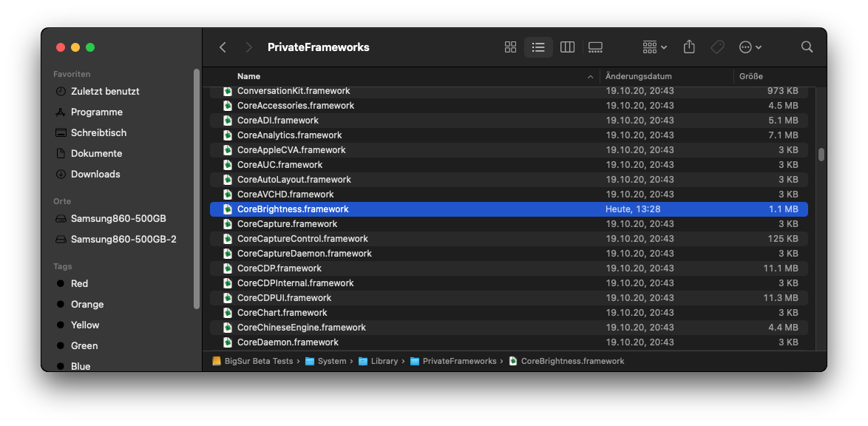Go back with the left chevron button
The width and height of the screenshot is (868, 426).
pyautogui.click(x=223, y=47)
